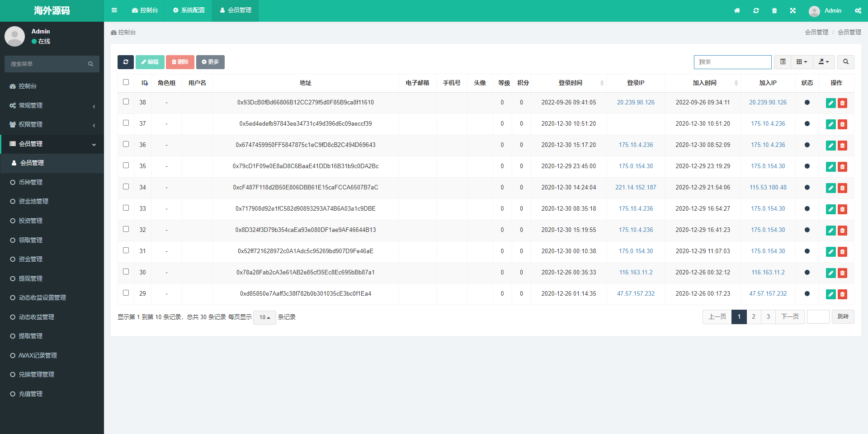Click edit icon for row ID 38
Screen dimensions: 868x434
[x=830, y=103]
